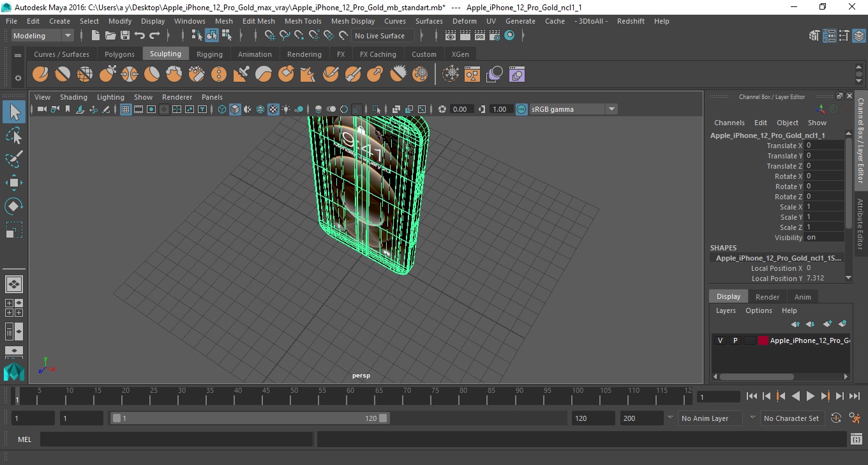This screenshot has width=868, height=465.
Task: Toggle smooth shade all mode
Action: pos(235,109)
